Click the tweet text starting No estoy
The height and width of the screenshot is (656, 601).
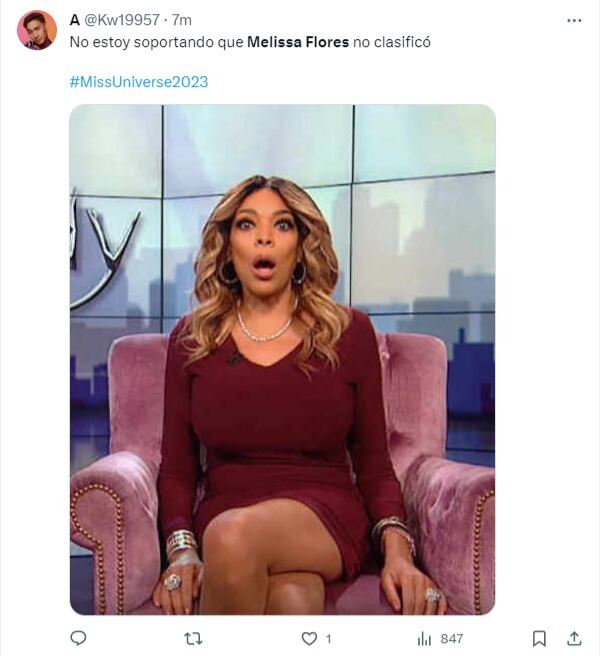coord(250,42)
